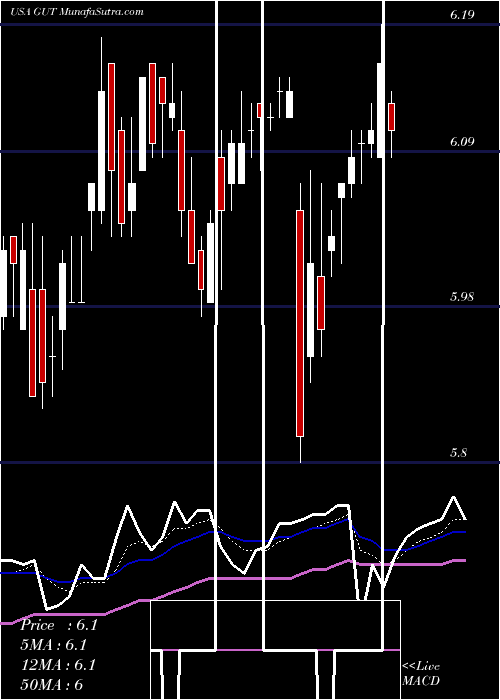Click the last red candle at the chart's right edge

click(392, 117)
